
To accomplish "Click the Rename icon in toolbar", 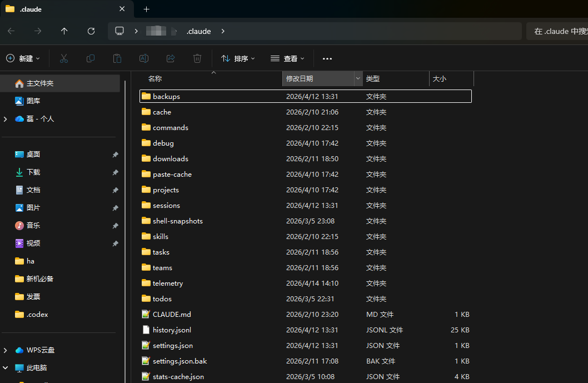I will [x=143, y=58].
